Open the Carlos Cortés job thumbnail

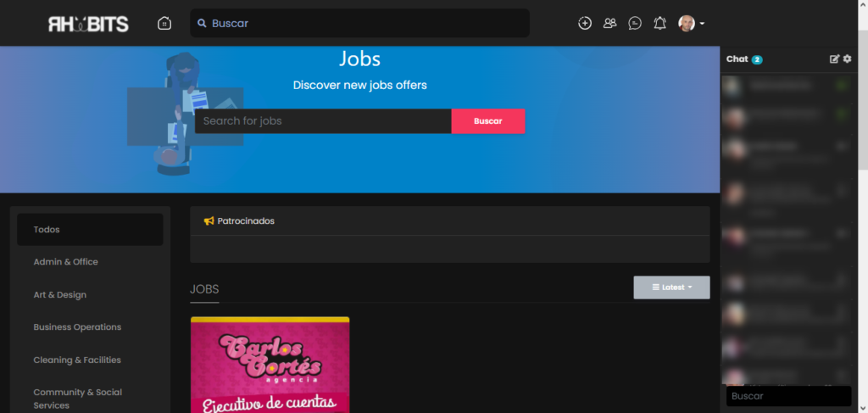point(270,365)
